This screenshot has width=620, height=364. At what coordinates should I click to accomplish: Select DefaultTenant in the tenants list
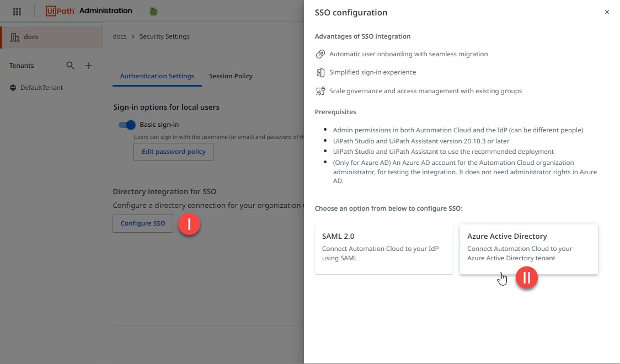(x=41, y=88)
